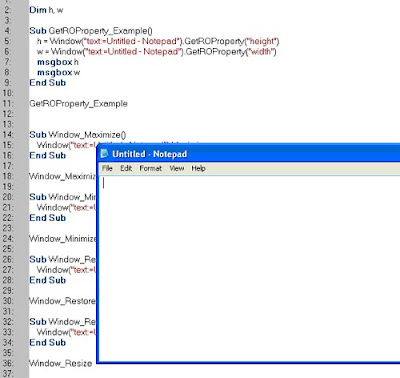Screen dimensions: 400x378
Task: Click 'Window_Maximiz' call on line 18
Action: [x=63, y=176]
